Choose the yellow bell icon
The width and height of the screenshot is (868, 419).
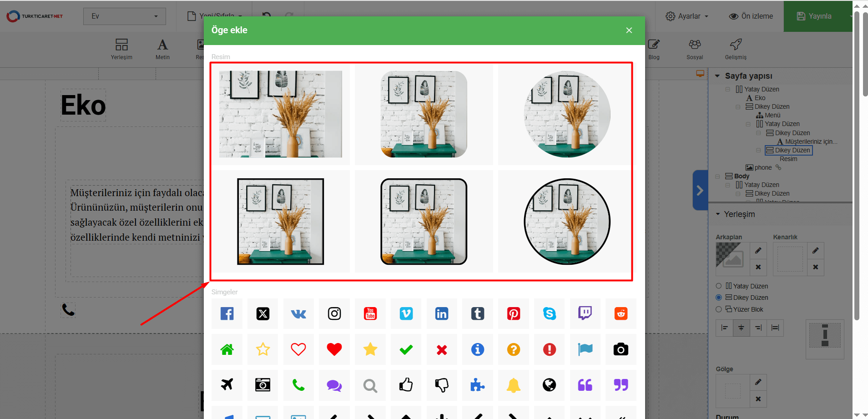[x=514, y=385]
